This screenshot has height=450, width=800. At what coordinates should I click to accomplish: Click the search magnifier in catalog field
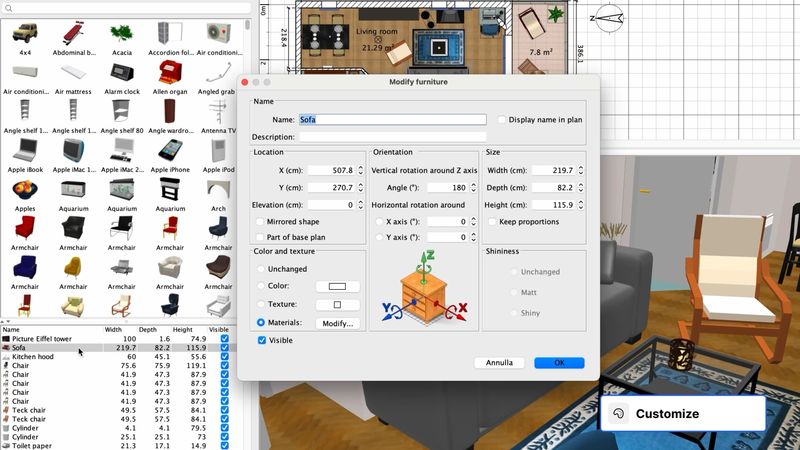8,8
